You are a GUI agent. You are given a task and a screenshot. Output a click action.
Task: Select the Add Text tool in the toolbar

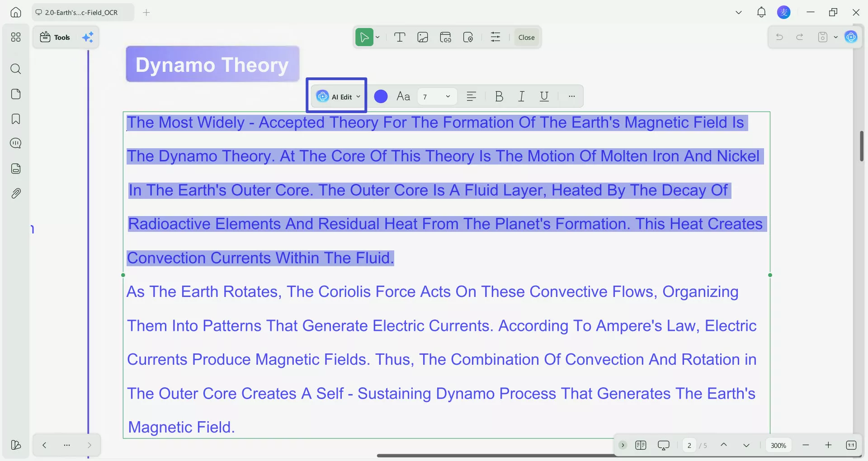(x=400, y=37)
